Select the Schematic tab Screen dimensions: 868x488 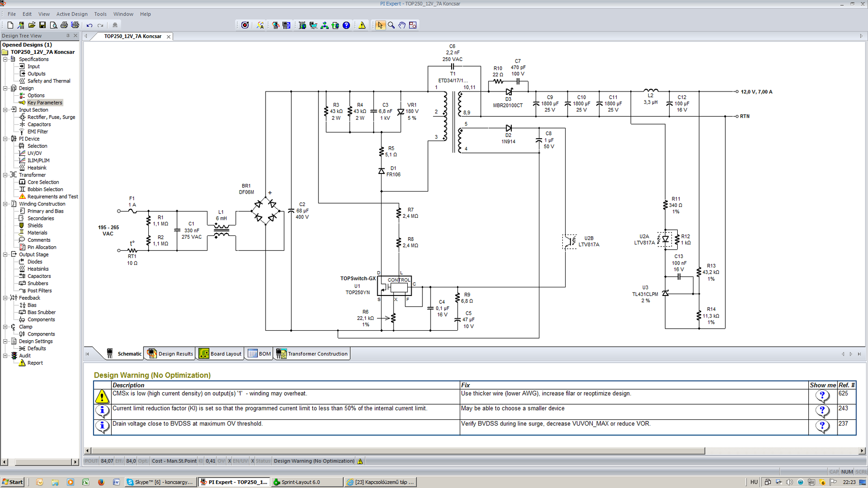(x=124, y=354)
